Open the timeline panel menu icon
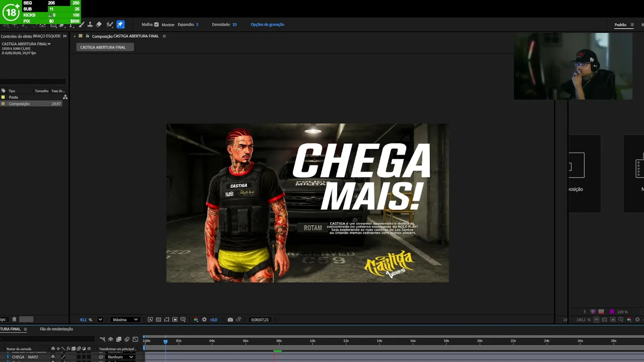The height and width of the screenshot is (362, 644). tap(25, 329)
